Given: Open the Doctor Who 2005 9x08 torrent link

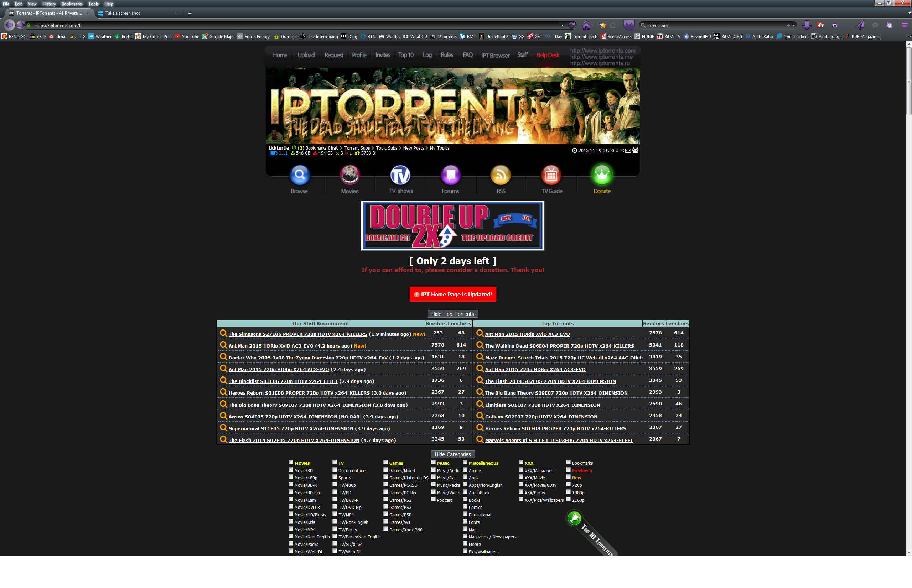Looking at the screenshot, I should pos(308,358).
